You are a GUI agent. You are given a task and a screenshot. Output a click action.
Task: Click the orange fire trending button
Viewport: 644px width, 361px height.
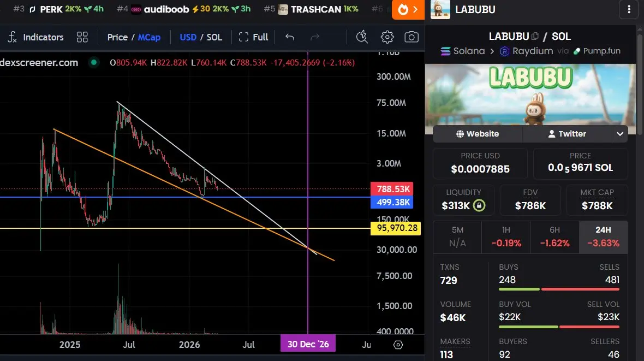point(408,9)
